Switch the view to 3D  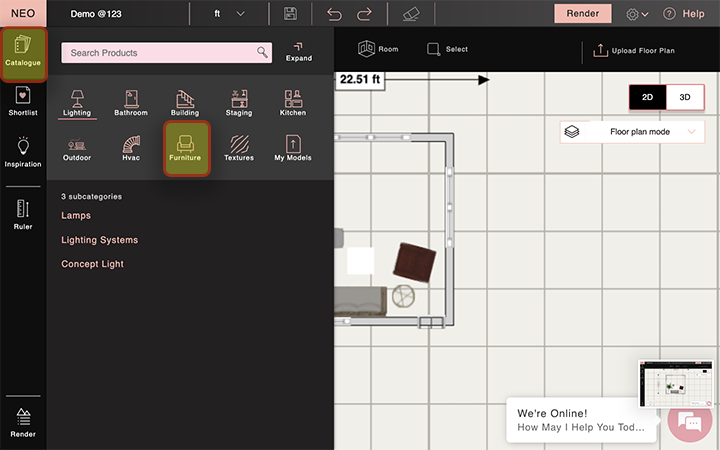(685, 97)
